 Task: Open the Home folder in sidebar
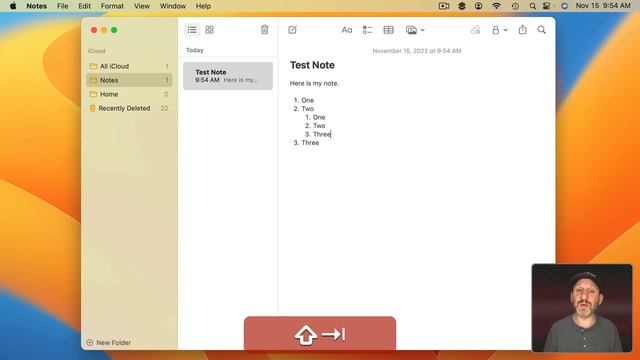pyautogui.click(x=129, y=94)
